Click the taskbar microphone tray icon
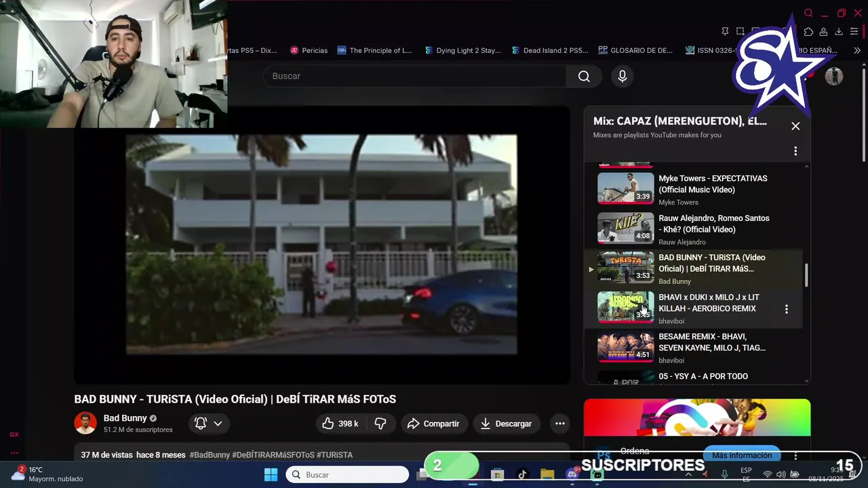Viewport: 868px width, 488px height. (x=725, y=474)
